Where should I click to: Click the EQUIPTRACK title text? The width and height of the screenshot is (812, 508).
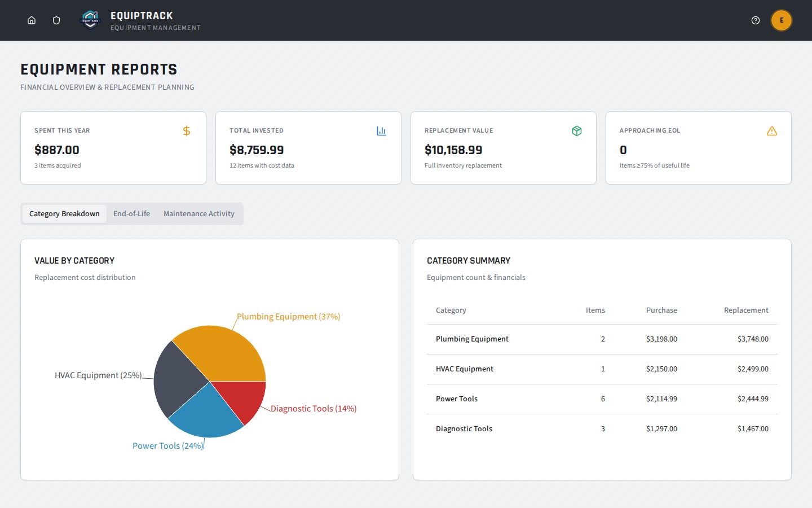142,16
